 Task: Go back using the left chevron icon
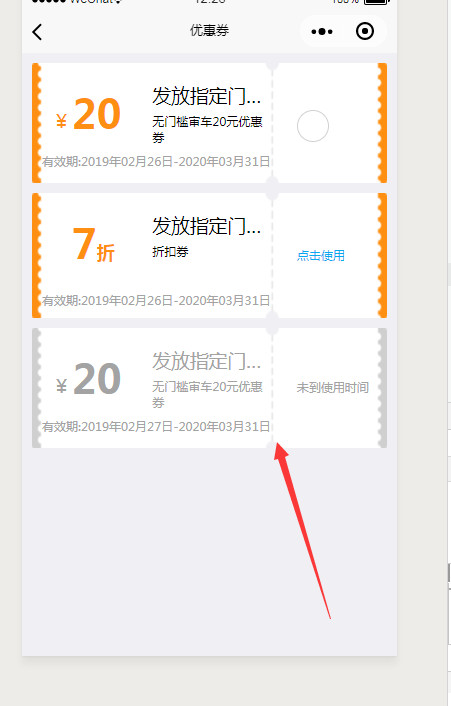click(x=37, y=32)
